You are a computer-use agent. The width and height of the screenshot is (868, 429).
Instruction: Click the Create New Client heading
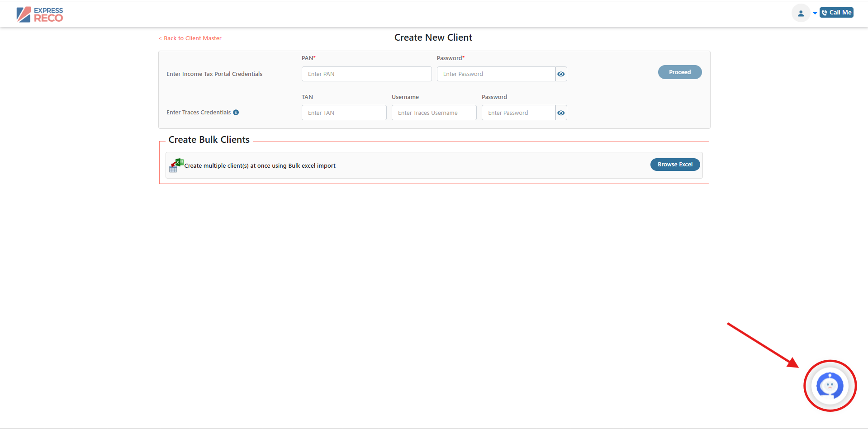tap(433, 38)
